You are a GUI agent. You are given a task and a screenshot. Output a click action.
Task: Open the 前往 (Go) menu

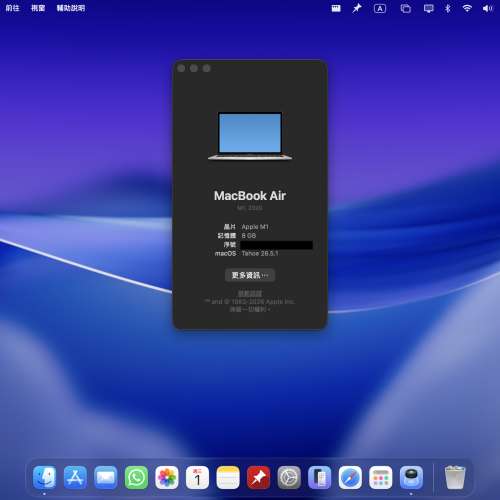12,8
